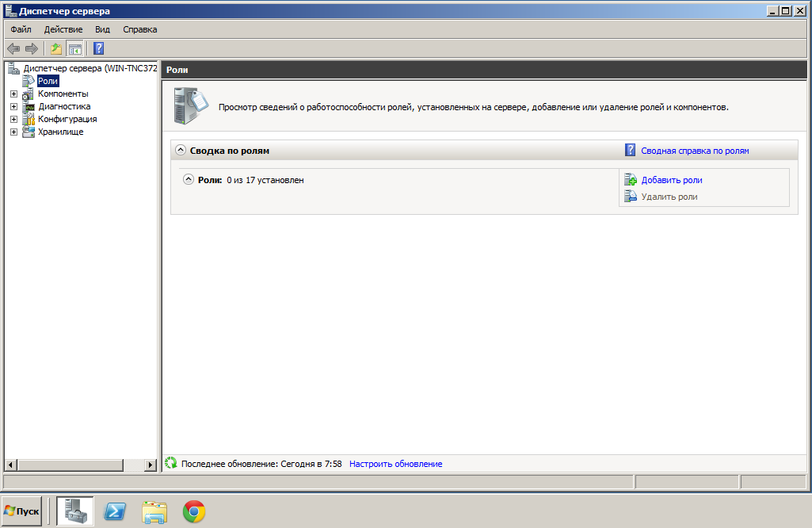Select Конфигурация in the console tree
Image resolution: width=812 pixels, height=528 pixels.
67,119
